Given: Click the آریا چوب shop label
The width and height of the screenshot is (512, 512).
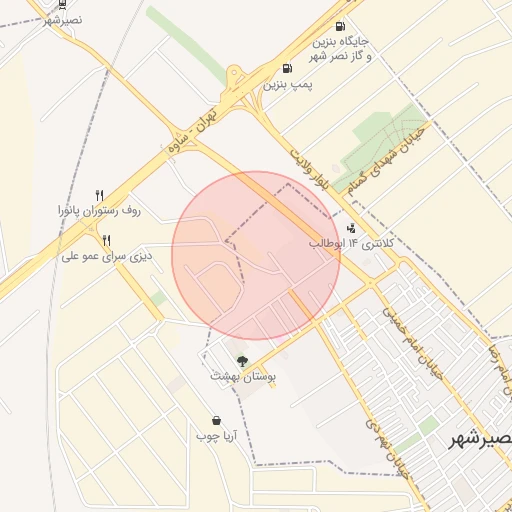Looking at the screenshot, I should (216, 436).
